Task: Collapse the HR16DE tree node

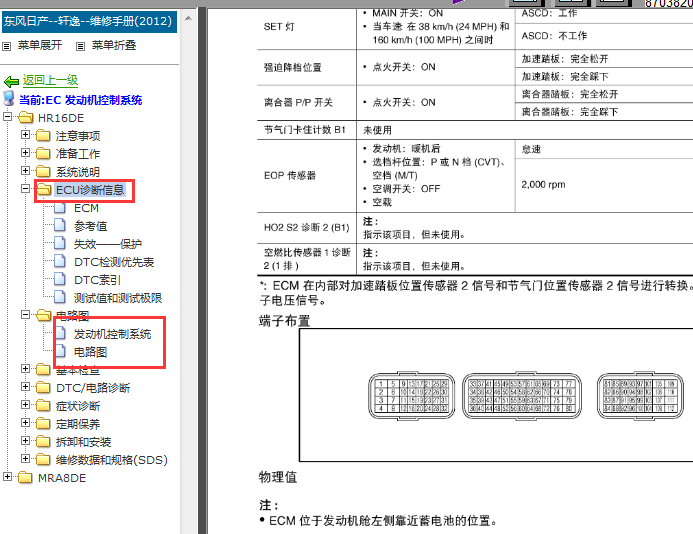Action: (x=8, y=117)
